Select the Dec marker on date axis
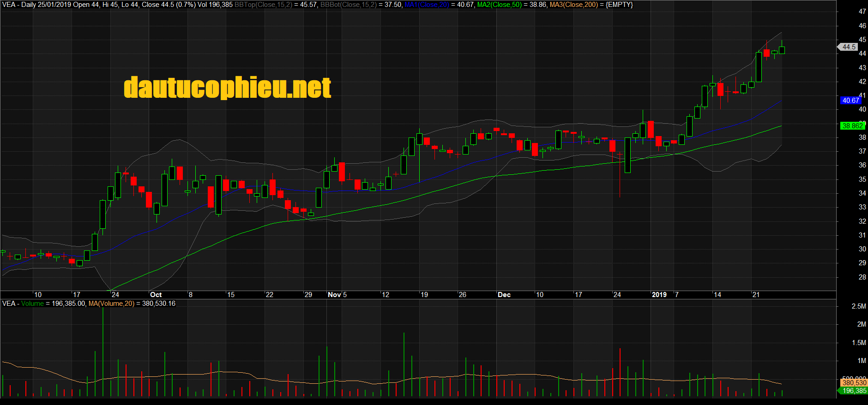 504,295
